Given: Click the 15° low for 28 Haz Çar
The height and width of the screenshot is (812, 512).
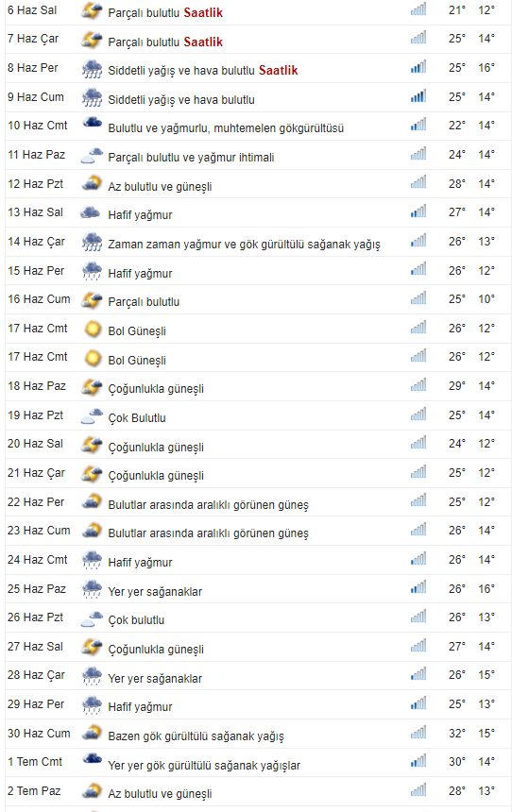Looking at the screenshot, I should pyautogui.click(x=486, y=675).
